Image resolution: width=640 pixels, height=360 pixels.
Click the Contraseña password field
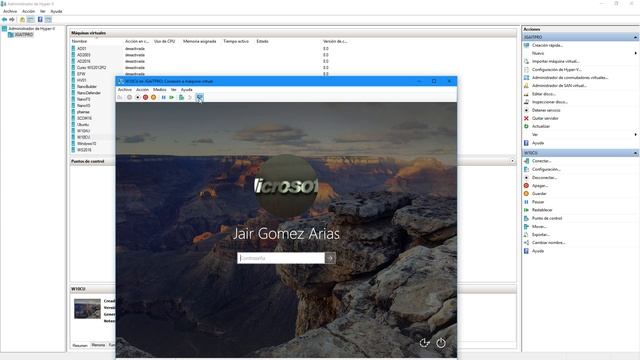coord(281,258)
